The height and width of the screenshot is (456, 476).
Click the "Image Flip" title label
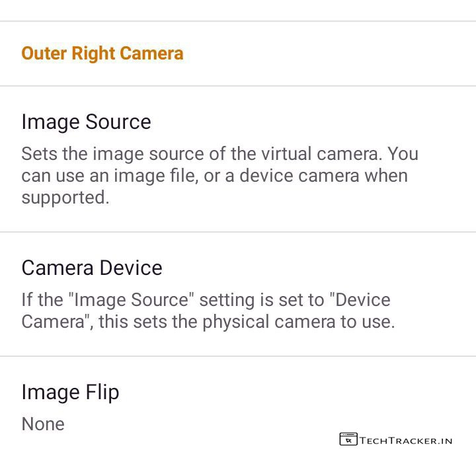click(x=70, y=392)
